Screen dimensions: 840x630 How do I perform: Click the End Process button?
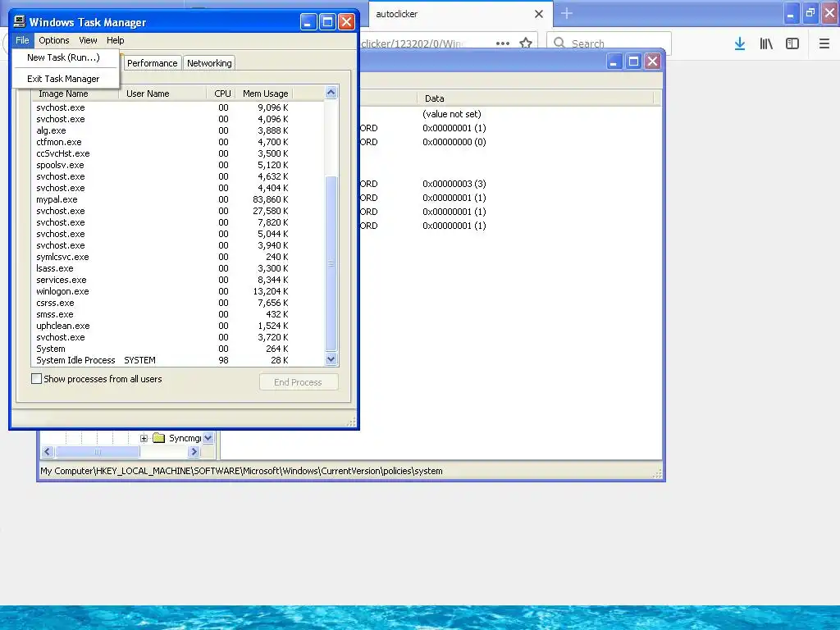pyautogui.click(x=299, y=382)
